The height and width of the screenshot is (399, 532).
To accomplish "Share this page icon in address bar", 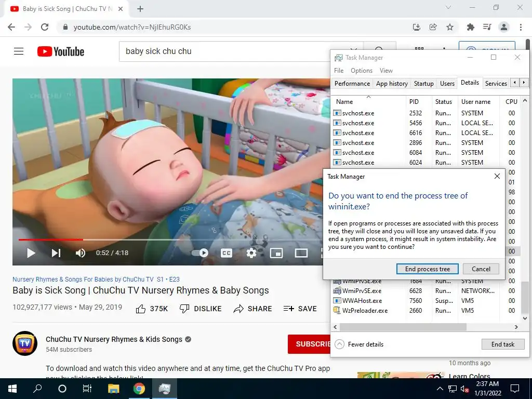I will click(x=433, y=27).
